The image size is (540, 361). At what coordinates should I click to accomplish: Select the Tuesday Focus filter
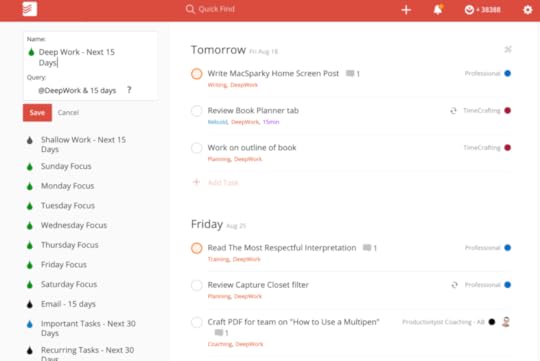[68, 206]
